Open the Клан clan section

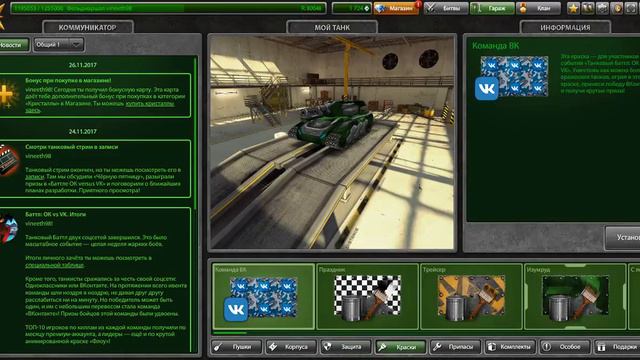pos(539,8)
